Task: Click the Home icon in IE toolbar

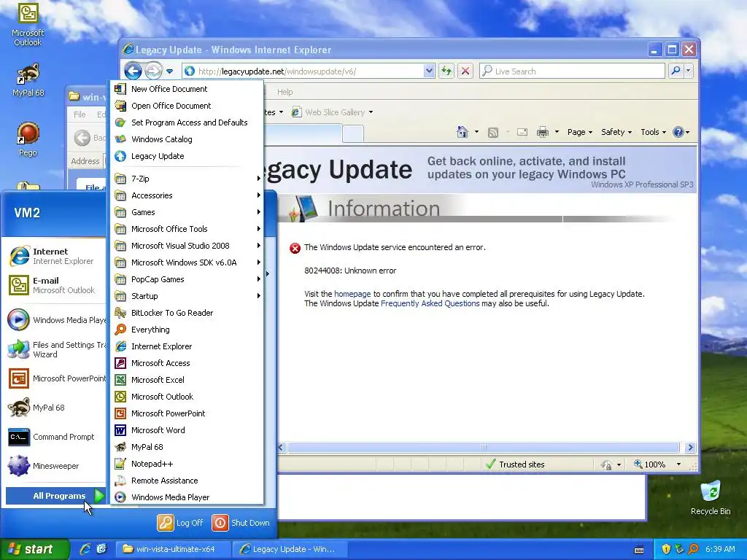Action: (462, 132)
